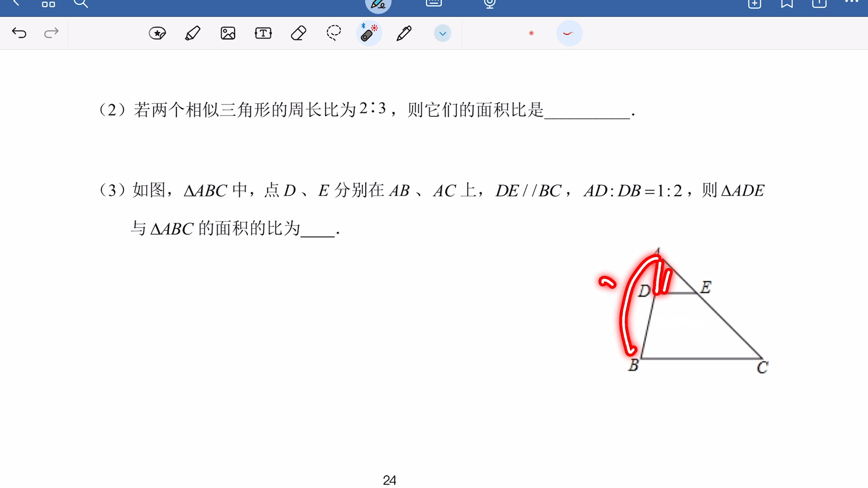
Task: Expand the toolbar options chevron
Action: 442,33
